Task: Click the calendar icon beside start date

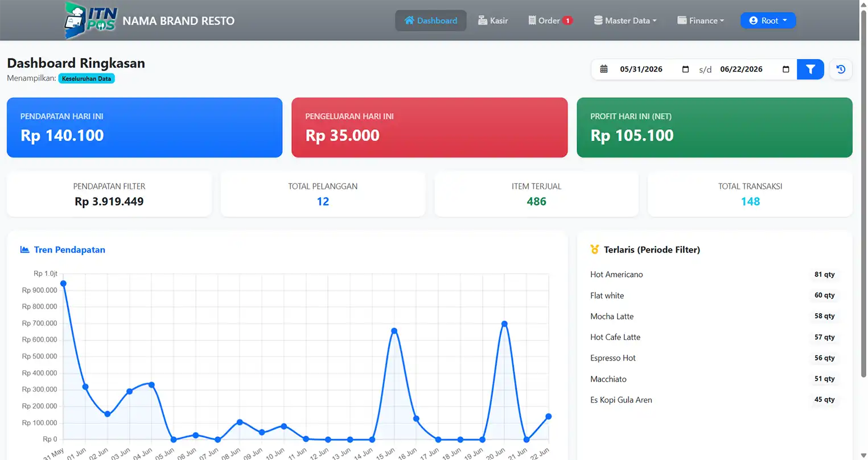Action: coord(604,69)
